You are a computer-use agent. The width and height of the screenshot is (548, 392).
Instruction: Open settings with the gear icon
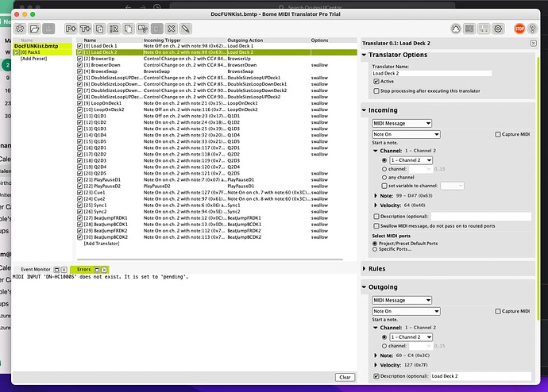(x=498, y=29)
